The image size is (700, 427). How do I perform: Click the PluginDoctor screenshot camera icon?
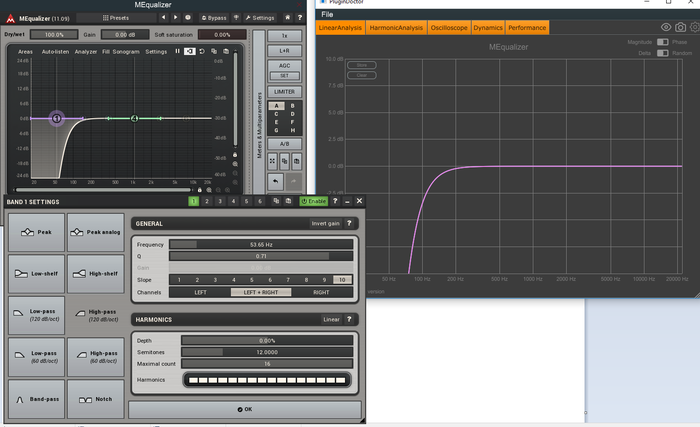click(680, 28)
